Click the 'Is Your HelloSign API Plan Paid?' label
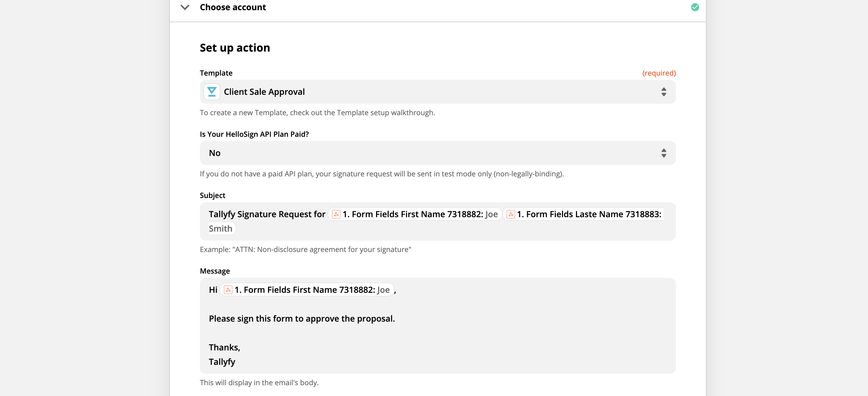The width and height of the screenshot is (868, 396). point(254,134)
